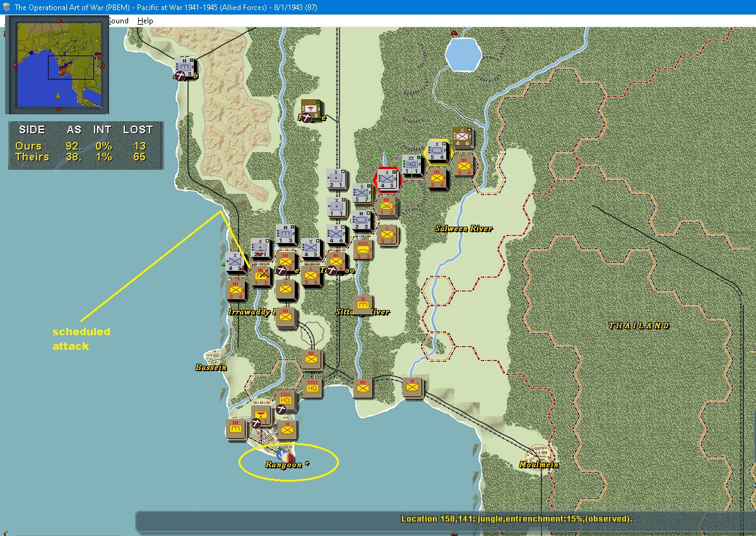Click minimap scroll-up arrow
Image resolution: width=756 pixels, height=536 pixels.
point(59,21)
